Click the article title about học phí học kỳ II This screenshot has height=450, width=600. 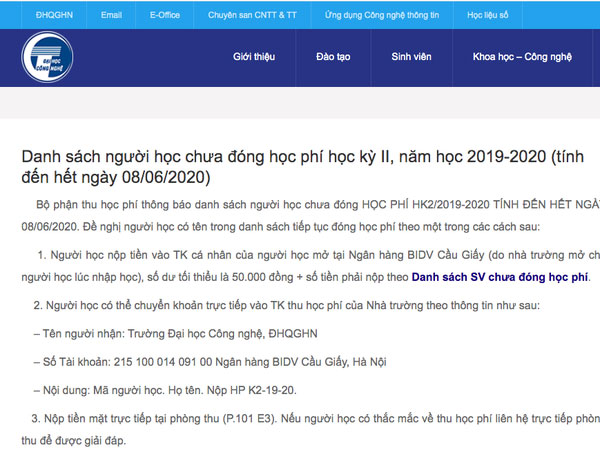click(302, 167)
